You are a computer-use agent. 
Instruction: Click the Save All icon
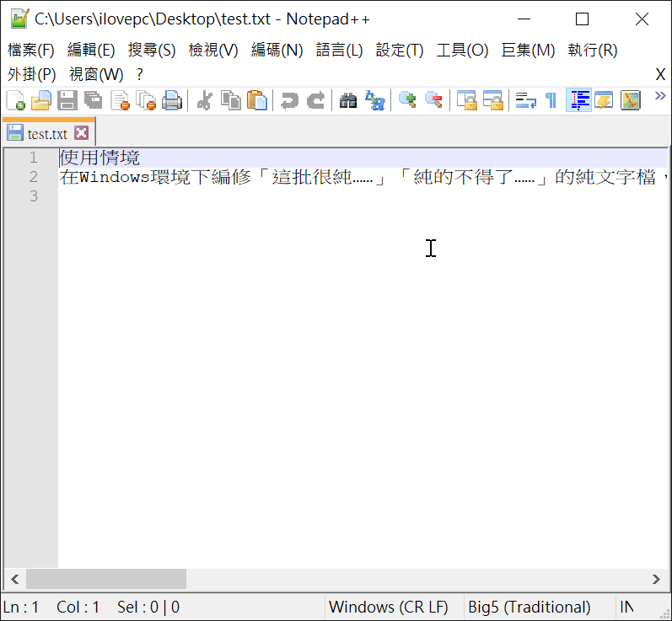click(93, 100)
